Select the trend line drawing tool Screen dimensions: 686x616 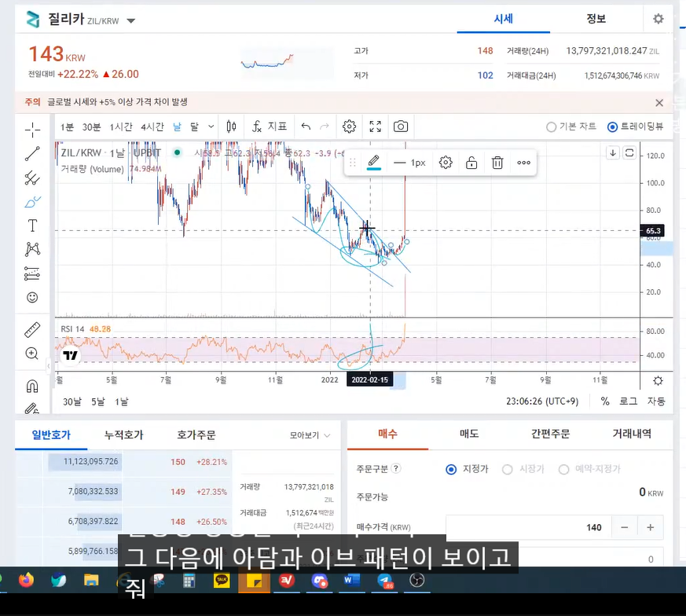pyautogui.click(x=32, y=153)
